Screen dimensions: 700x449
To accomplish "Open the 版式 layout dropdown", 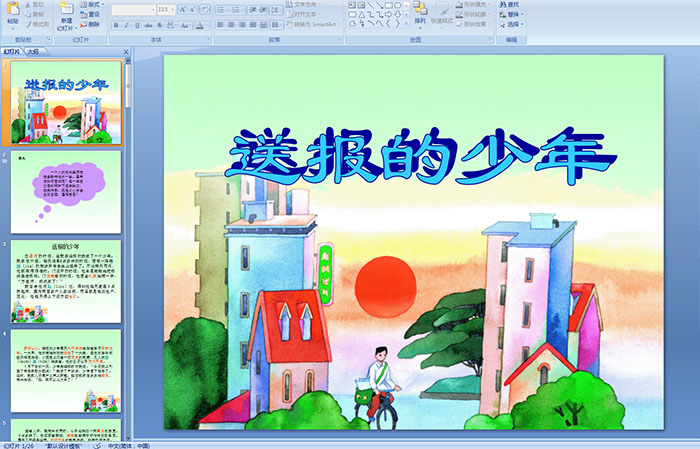I will 92,4.
